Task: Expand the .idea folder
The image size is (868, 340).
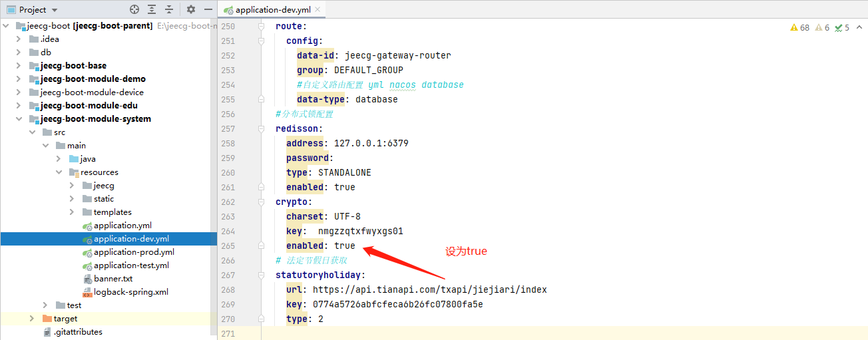Action: coord(20,39)
